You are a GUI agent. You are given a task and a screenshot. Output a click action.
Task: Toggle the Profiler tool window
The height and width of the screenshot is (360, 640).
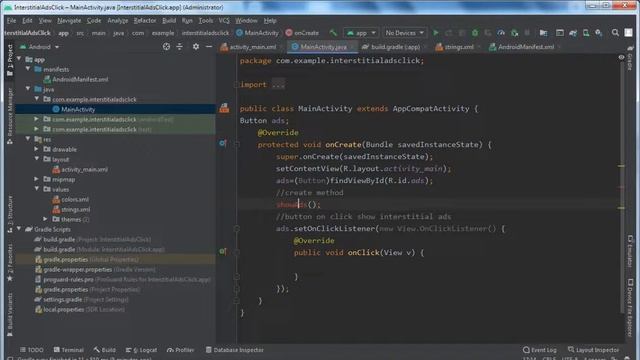point(180,350)
